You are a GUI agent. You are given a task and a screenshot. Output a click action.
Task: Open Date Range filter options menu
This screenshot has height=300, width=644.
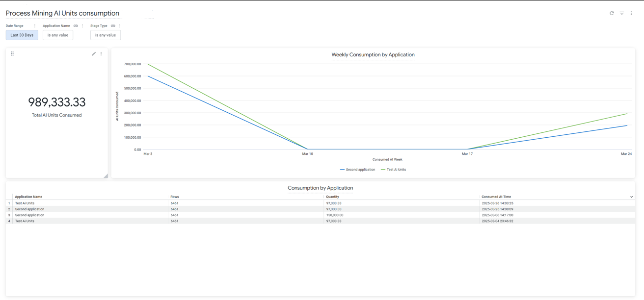click(x=35, y=26)
